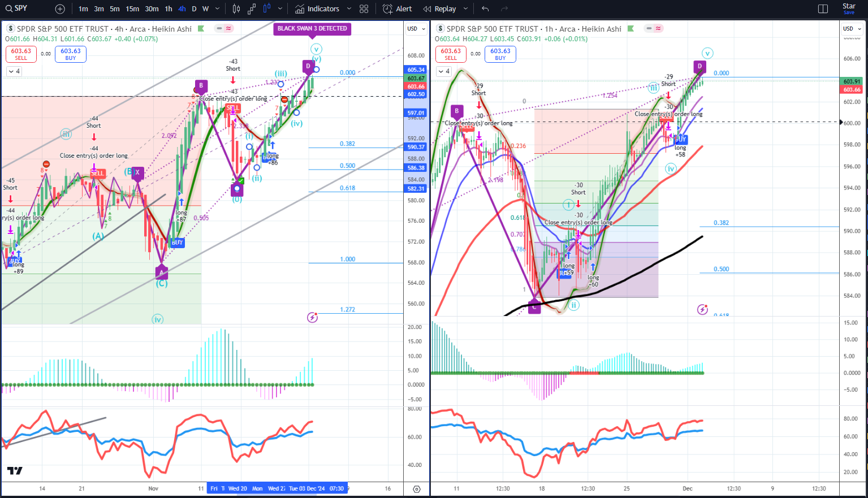
Task: Open symbol search for SPY
Action: click(x=16, y=8)
